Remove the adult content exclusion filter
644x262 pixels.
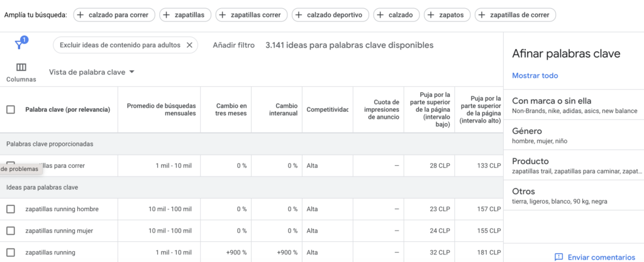(189, 45)
